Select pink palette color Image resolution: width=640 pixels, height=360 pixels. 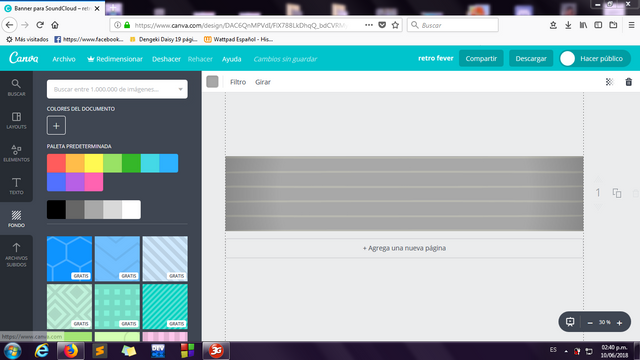coord(94,182)
